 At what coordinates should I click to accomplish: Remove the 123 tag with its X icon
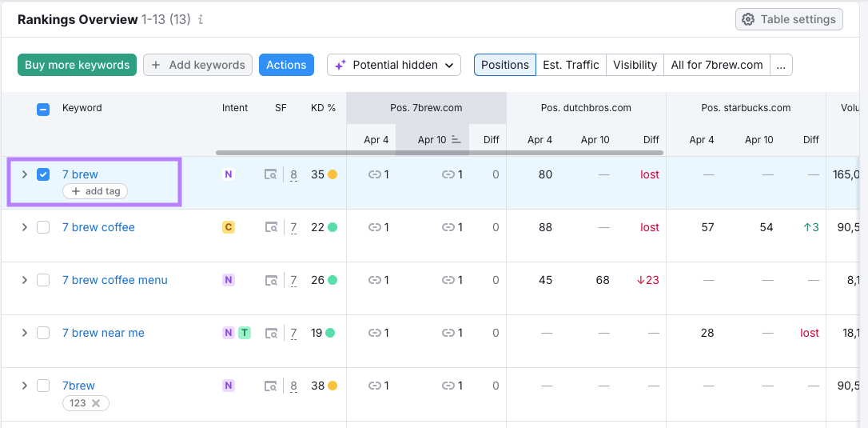click(x=96, y=403)
